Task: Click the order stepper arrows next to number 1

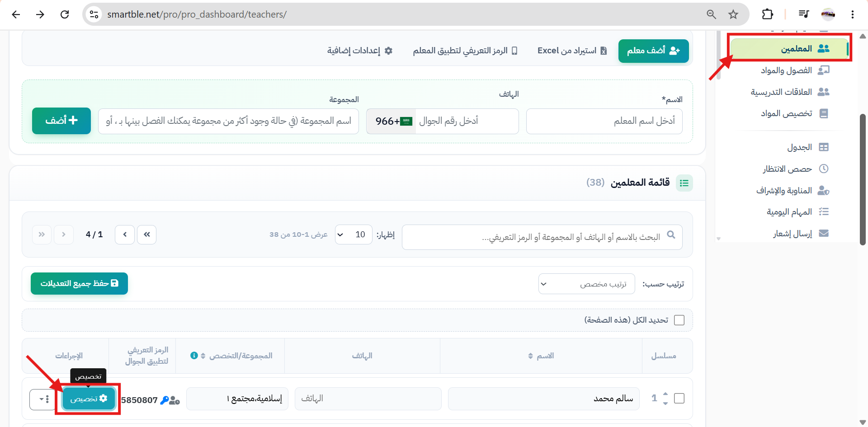Action: [665, 398]
